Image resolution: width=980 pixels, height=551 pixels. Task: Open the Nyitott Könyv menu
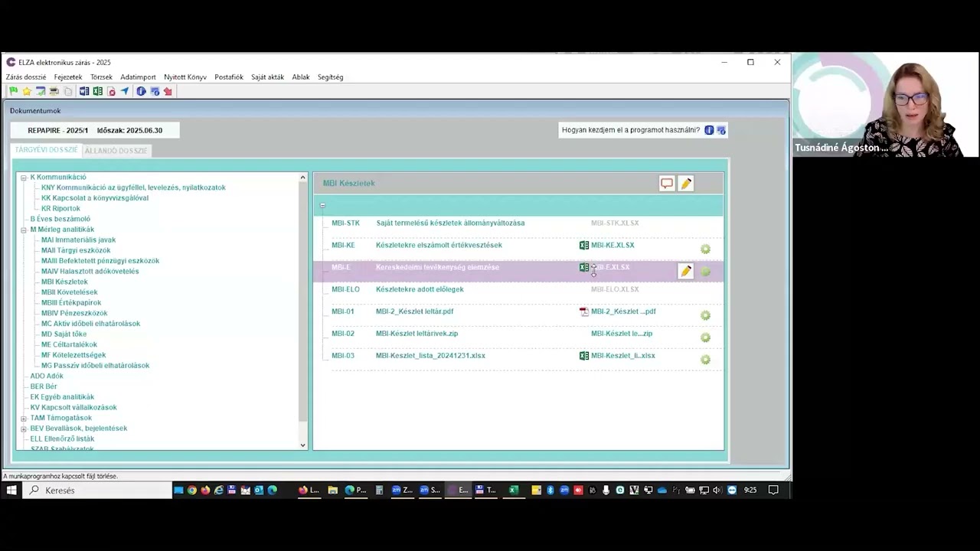click(185, 77)
